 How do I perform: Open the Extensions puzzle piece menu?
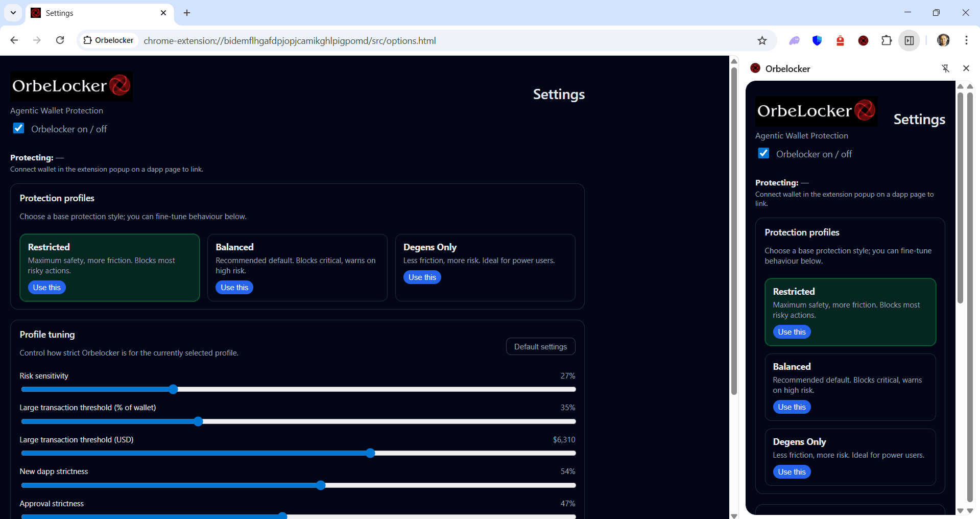click(x=887, y=40)
